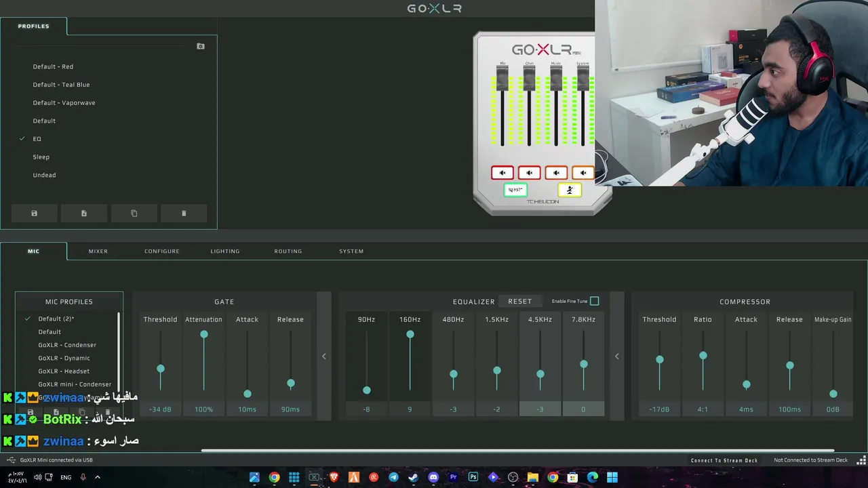
Task: Duplicate profile using the copy icon
Action: (x=134, y=213)
